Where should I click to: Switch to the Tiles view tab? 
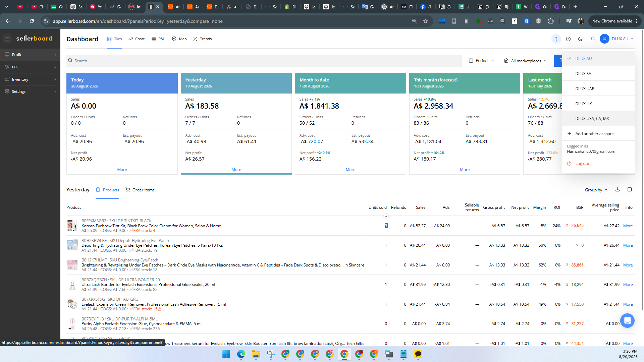(x=114, y=39)
